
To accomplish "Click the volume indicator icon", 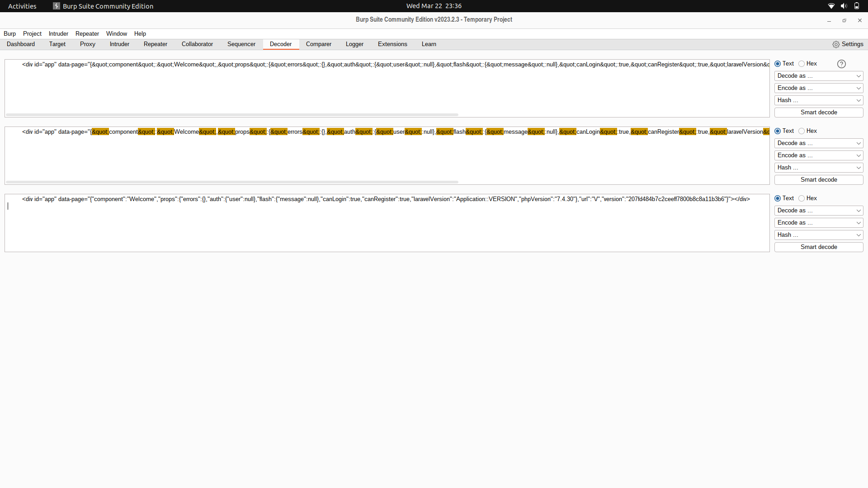I will pyautogui.click(x=844, y=6).
